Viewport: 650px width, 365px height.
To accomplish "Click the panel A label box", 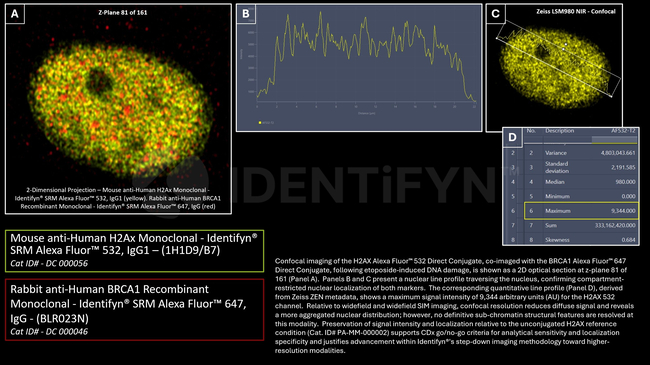I will 15,14.
